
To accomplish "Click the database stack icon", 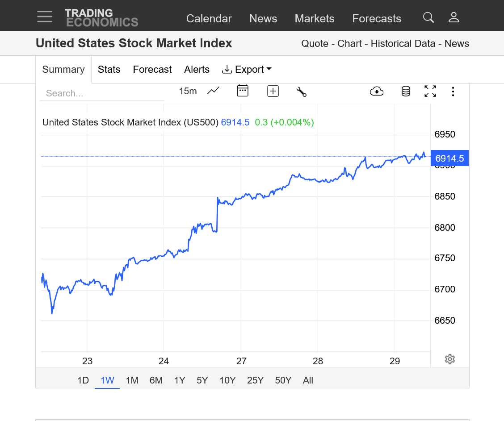I will click(406, 92).
